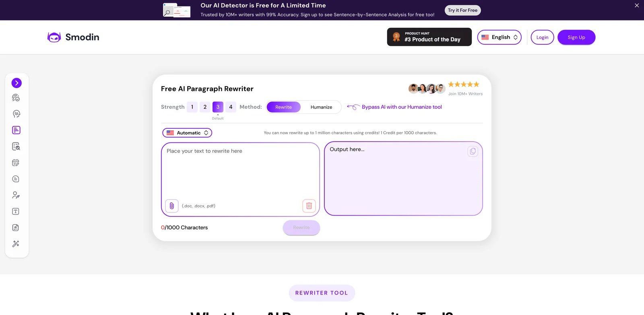Image resolution: width=644 pixels, height=315 pixels.
Task: Click the paperclip attach file icon
Action: click(x=172, y=206)
